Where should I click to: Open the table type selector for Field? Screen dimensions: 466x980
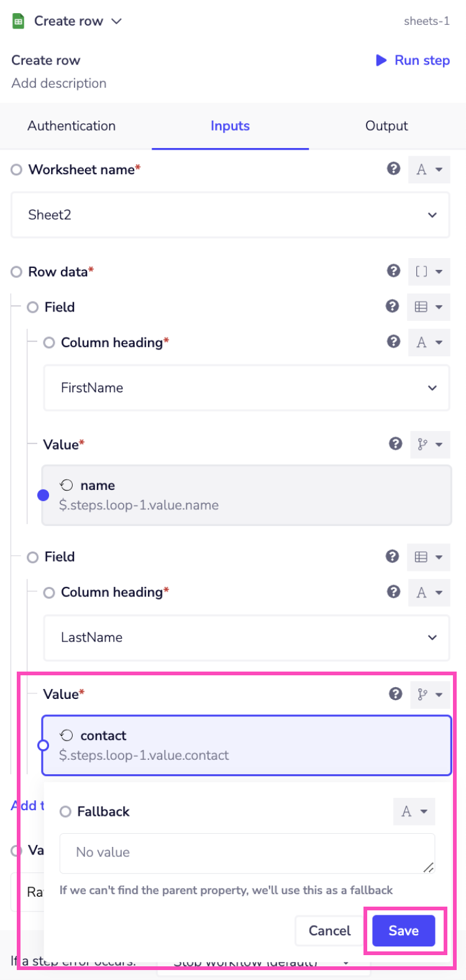point(428,307)
